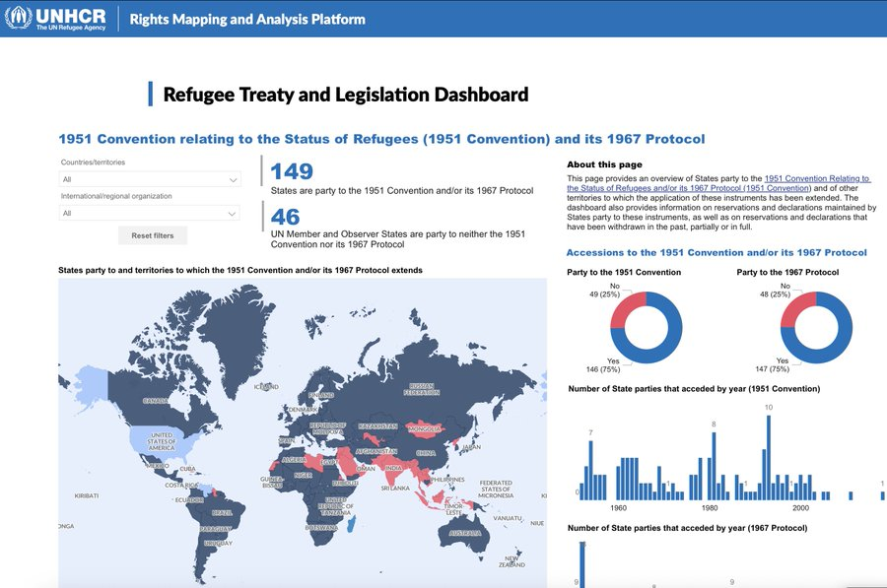Select Botswana on the map
The height and width of the screenshot is (588, 887).
pos(321,528)
